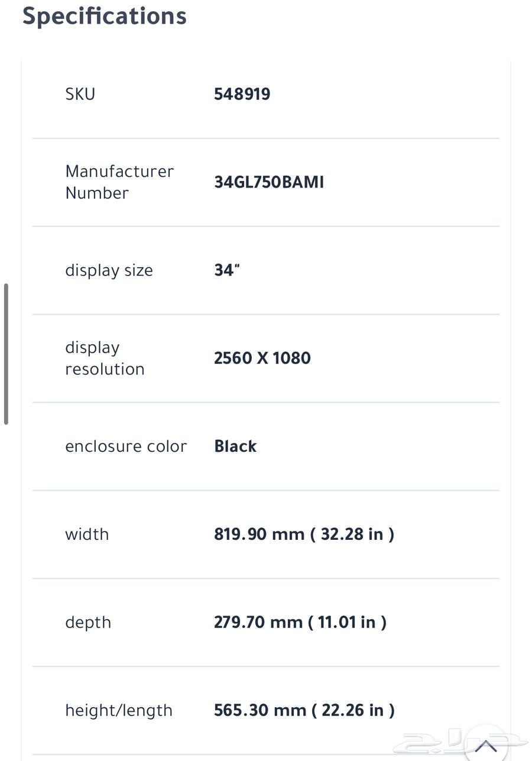Tap the scroll-to-top chevron button
This screenshot has width=532, height=761.
(x=486, y=744)
